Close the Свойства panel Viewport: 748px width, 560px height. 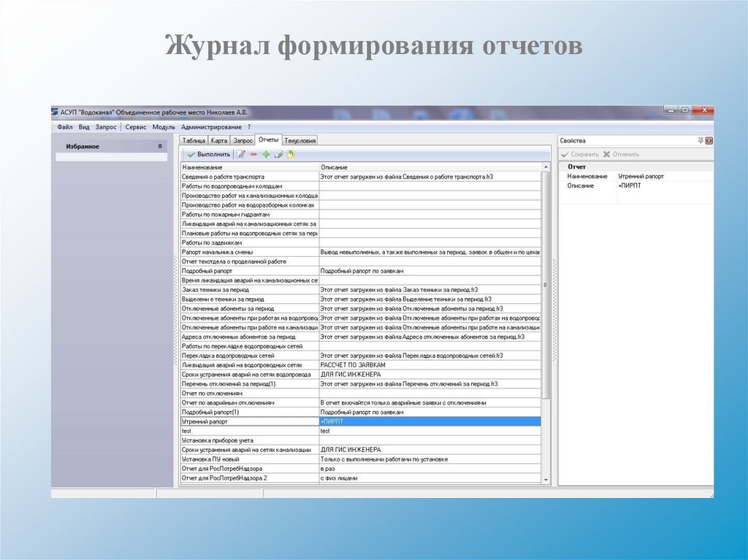[x=709, y=141]
